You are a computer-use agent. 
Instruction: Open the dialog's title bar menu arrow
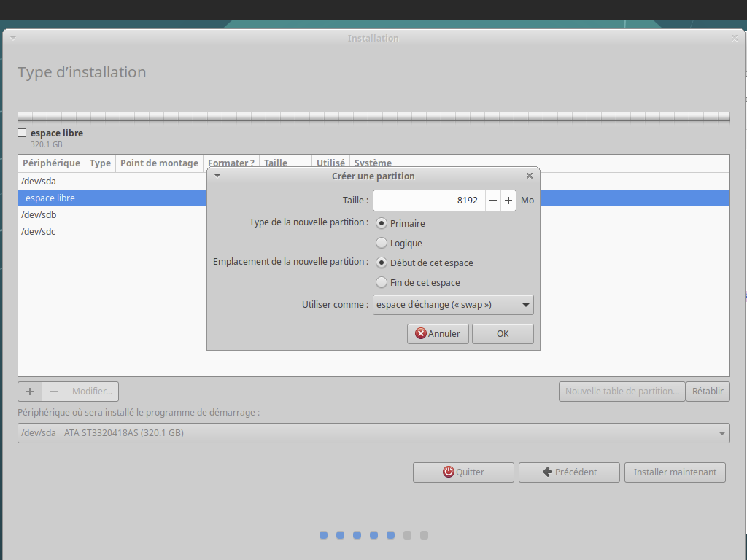(217, 176)
